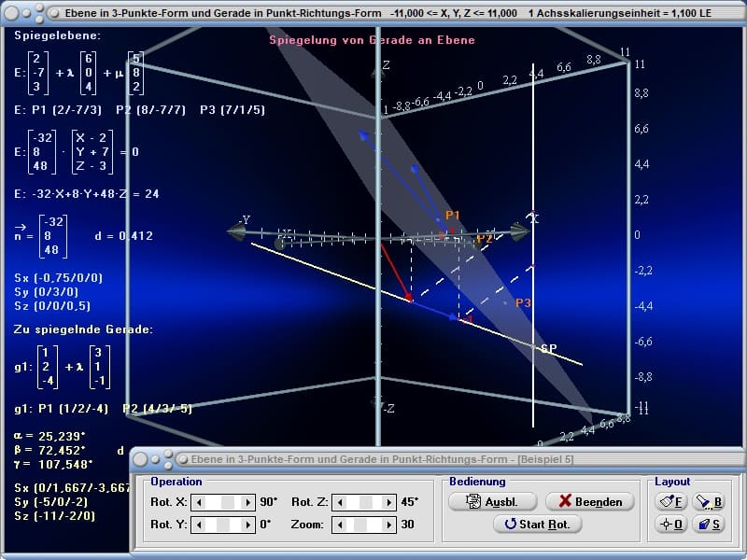Click the 'Sx (-0,75/0/0)' intercept text
This screenshot has width=747, height=560.
pyautogui.click(x=58, y=277)
